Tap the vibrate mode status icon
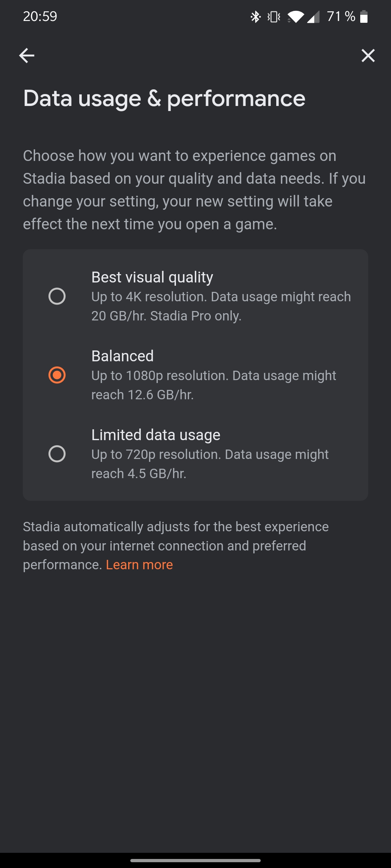The height and width of the screenshot is (868, 391). click(x=274, y=17)
